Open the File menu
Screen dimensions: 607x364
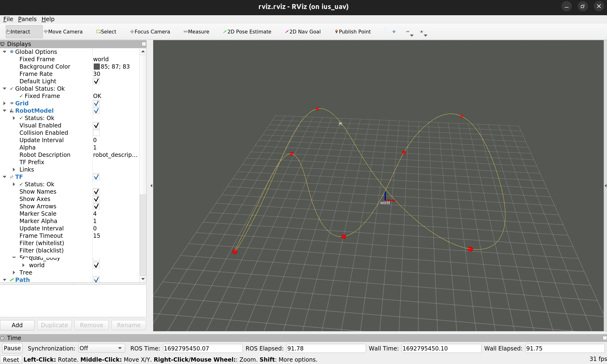tap(8, 19)
